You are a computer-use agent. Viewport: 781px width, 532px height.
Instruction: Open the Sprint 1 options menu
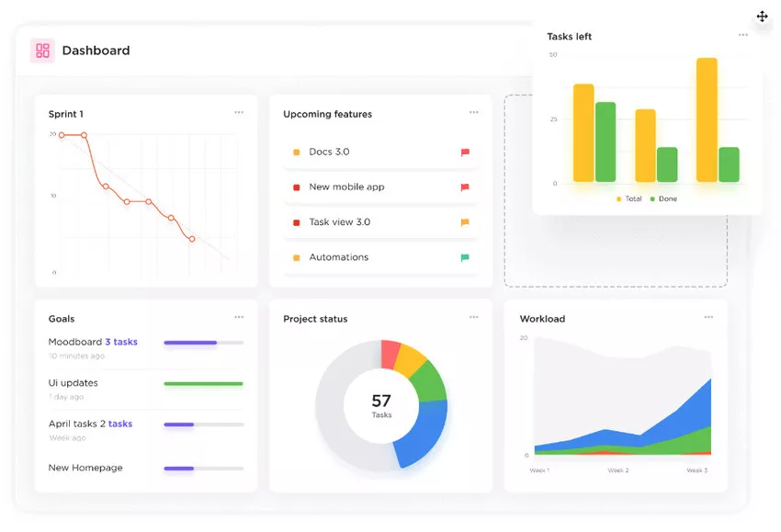point(239,112)
